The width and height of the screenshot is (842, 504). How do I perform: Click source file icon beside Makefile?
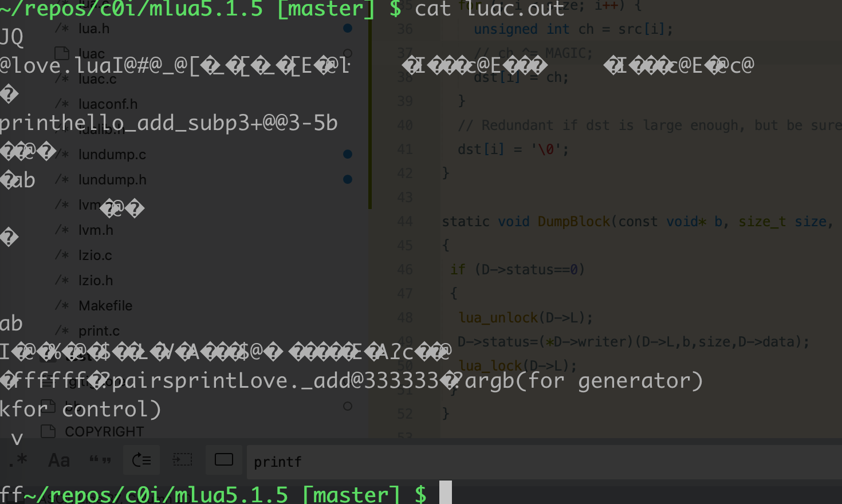(62, 306)
